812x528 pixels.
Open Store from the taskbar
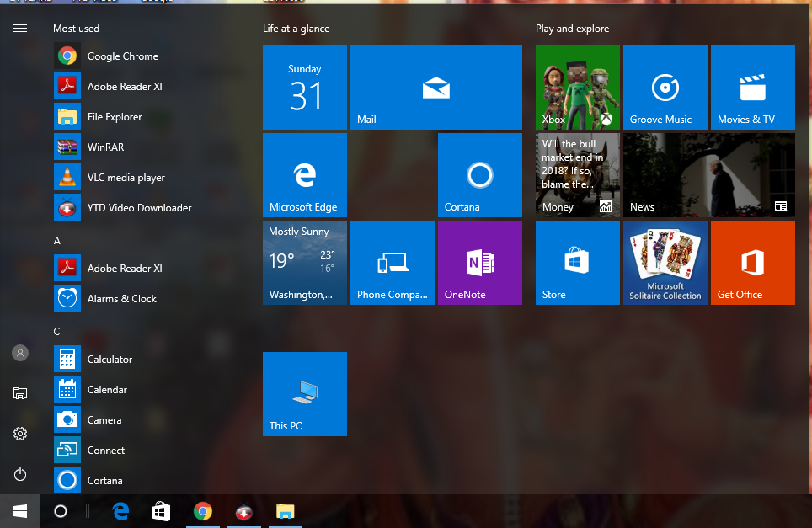pyautogui.click(x=161, y=511)
